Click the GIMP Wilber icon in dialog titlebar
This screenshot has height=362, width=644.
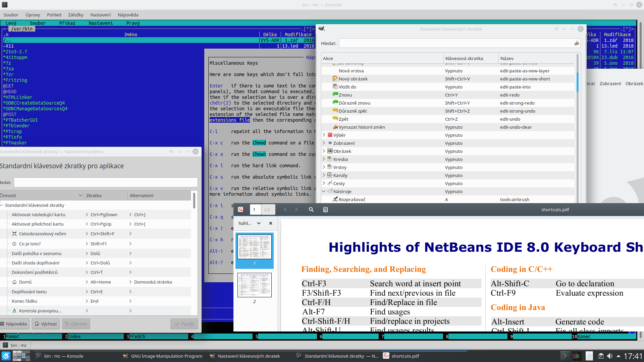pyautogui.click(x=321, y=28)
